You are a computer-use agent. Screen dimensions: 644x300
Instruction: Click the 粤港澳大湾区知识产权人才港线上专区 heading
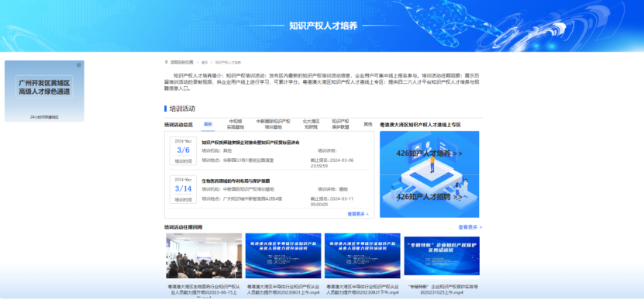420,125
